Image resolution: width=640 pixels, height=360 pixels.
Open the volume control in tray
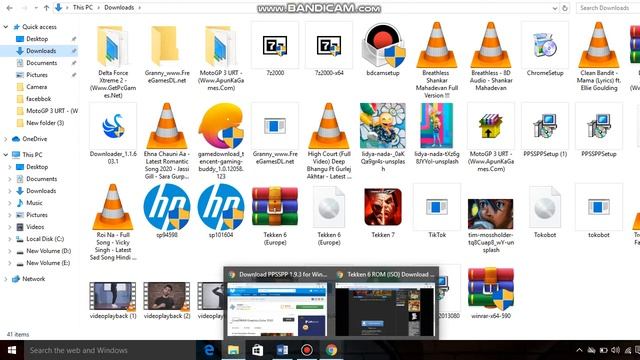coord(616,350)
